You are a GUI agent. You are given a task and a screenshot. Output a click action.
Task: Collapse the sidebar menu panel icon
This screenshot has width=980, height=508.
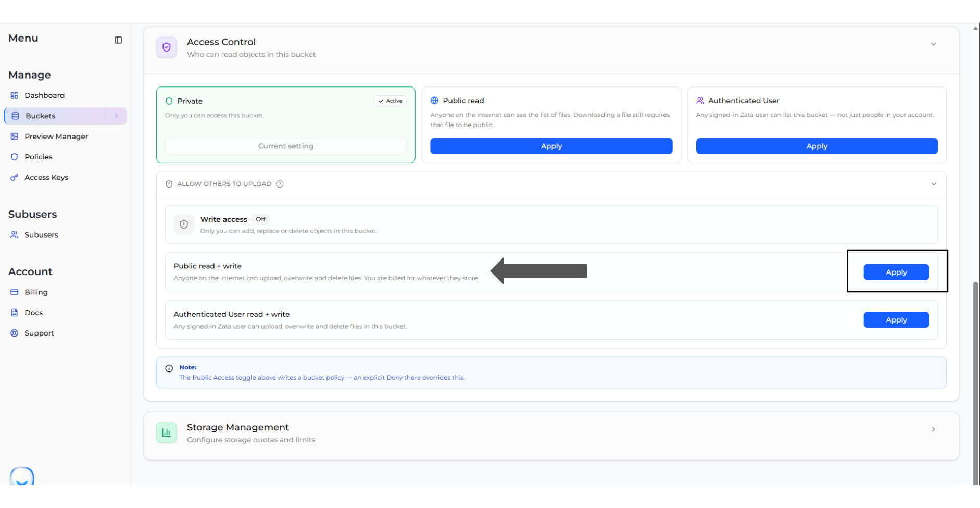[x=118, y=40]
